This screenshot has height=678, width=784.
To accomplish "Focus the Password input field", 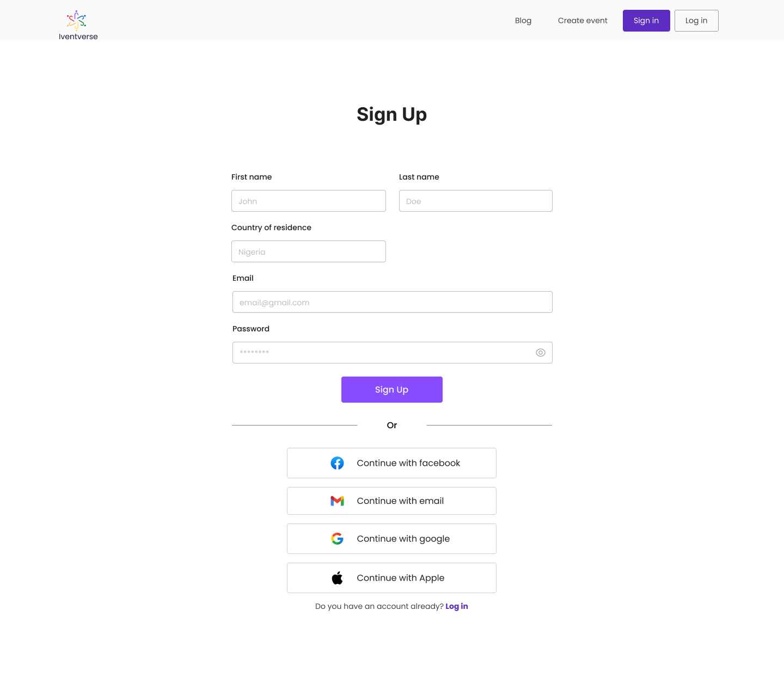I will tap(381, 353).
